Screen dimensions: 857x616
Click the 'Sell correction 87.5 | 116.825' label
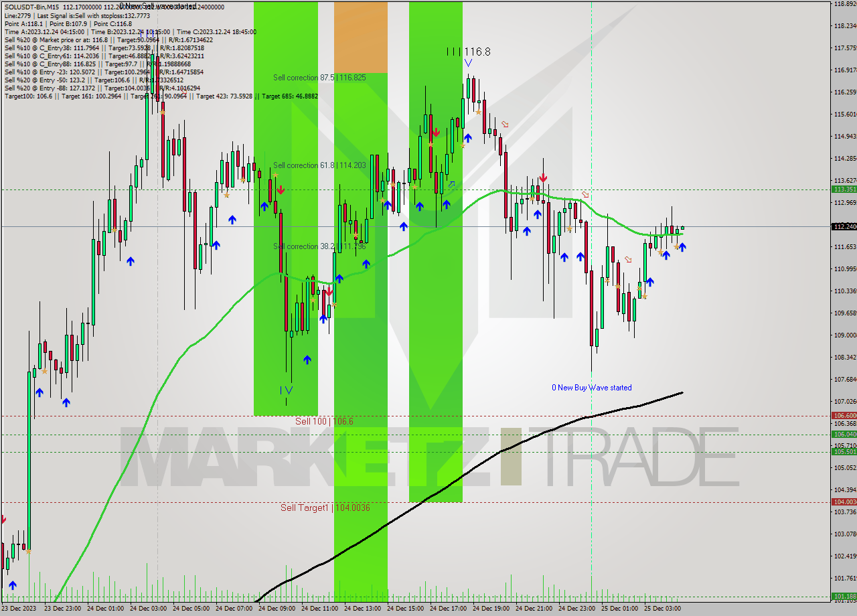pos(319,78)
